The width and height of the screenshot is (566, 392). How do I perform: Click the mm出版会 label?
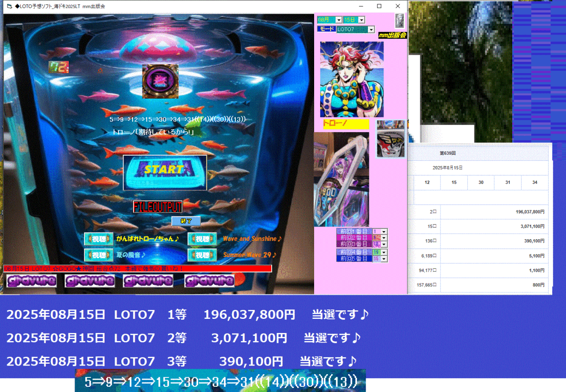(x=392, y=35)
